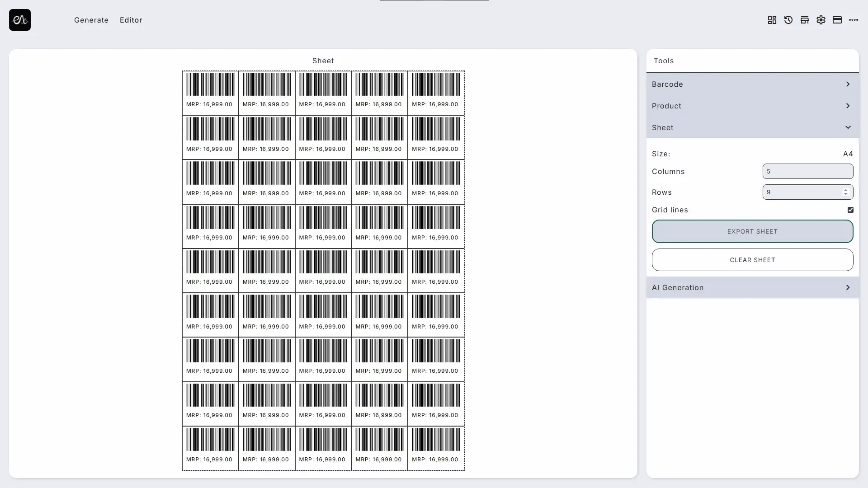Viewport: 868px width, 488px height.
Task: Open the billing card icon
Action: tap(837, 20)
